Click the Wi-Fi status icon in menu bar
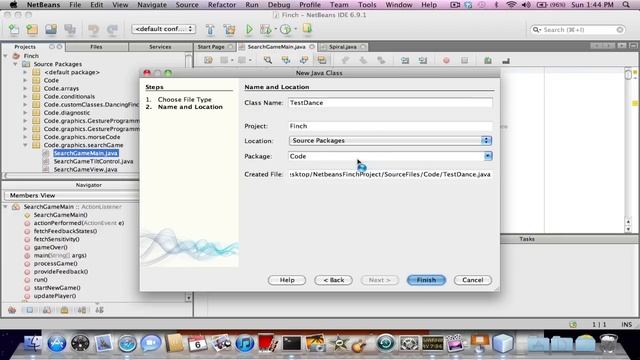 (511, 5)
